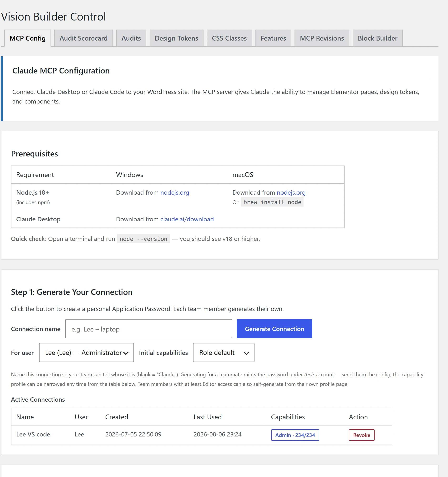Image resolution: width=448 pixels, height=477 pixels.
Task: Click the 'Last Used' column header
Action: 208,417
